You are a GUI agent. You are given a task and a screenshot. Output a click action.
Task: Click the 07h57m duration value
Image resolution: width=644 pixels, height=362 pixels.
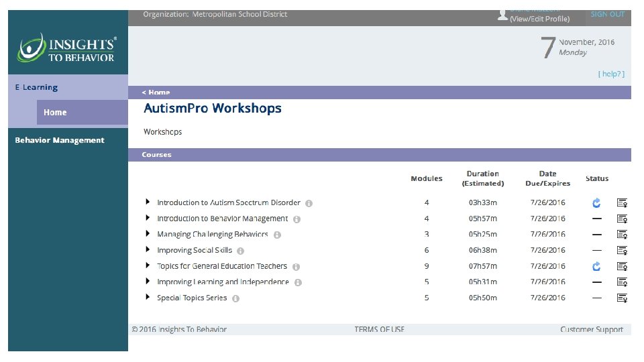click(x=482, y=266)
